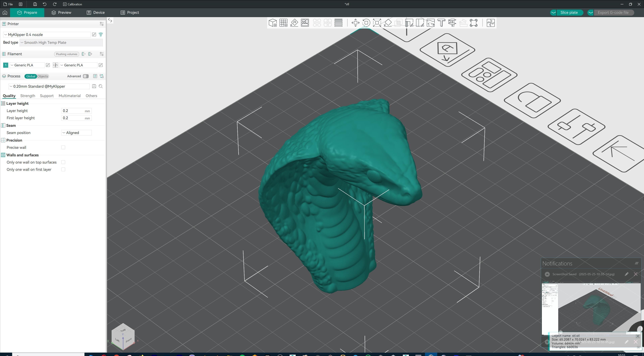Collapse the sidebar with the arrows icon

pyautogui.click(x=110, y=20)
